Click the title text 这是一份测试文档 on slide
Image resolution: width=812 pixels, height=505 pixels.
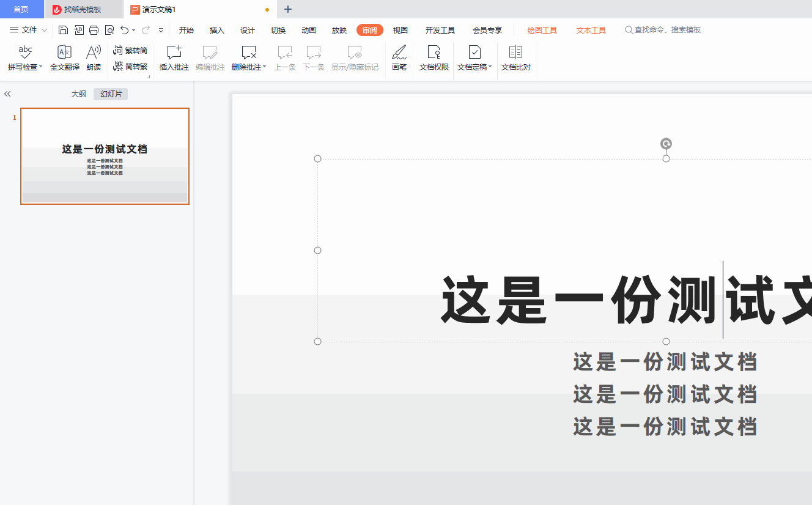[x=626, y=300]
